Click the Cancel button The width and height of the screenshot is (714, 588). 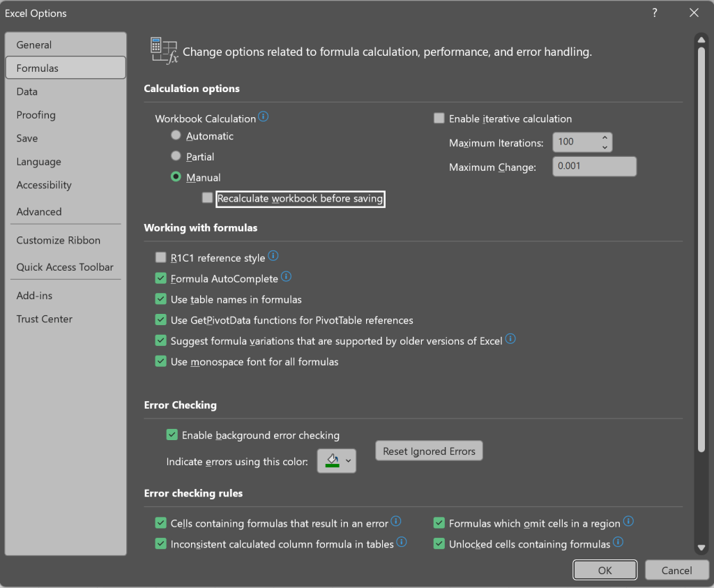[676, 570]
